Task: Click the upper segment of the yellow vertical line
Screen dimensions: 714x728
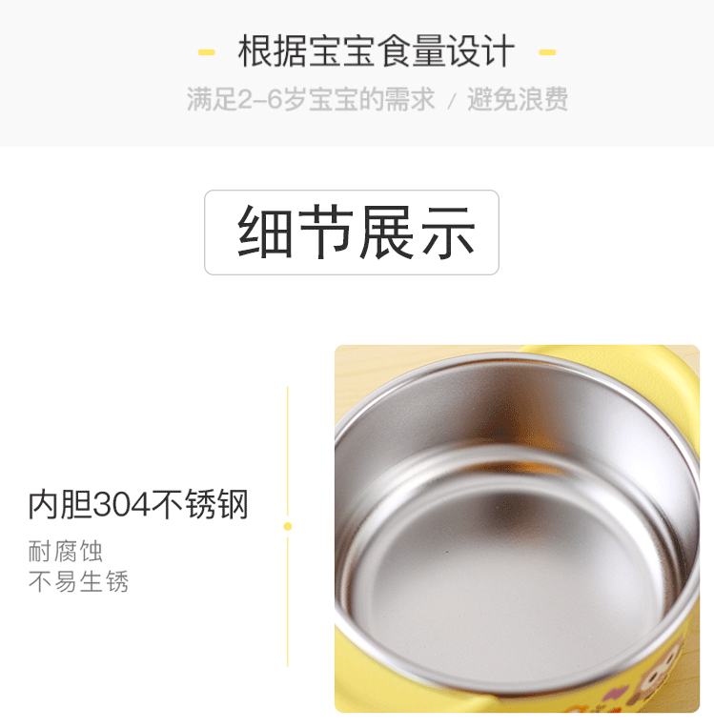Action: coord(288,451)
